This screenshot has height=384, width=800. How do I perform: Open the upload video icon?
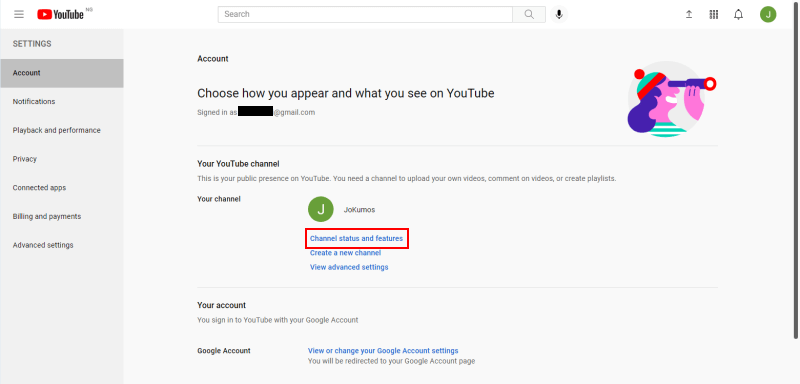[689, 14]
